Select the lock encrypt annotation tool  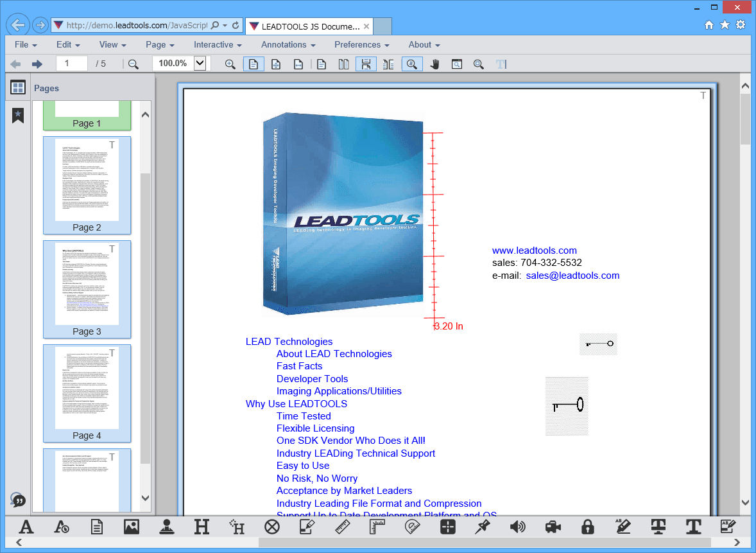pyautogui.click(x=588, y=527)
